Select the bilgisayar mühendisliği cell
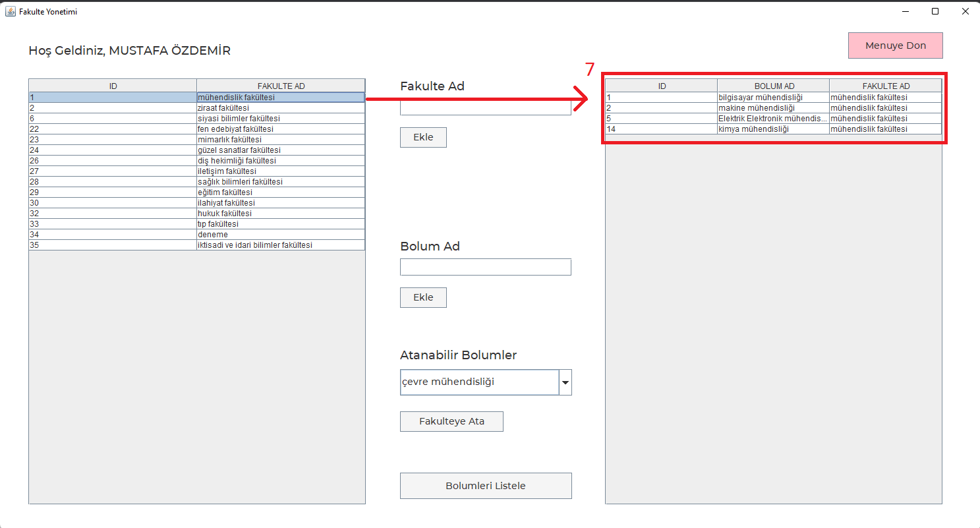The height and width of the screenshot is (528, 980). (x=774, y=97)
